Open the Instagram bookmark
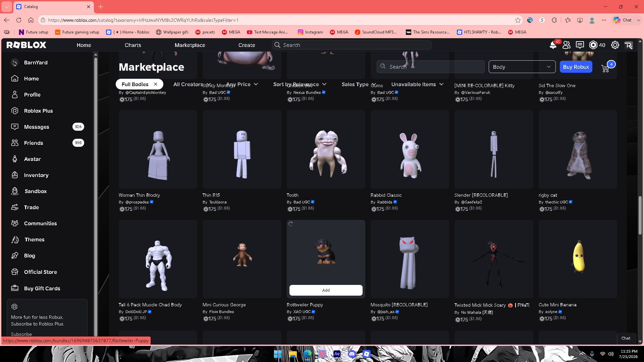644x362 pixels. click(310, 32)
